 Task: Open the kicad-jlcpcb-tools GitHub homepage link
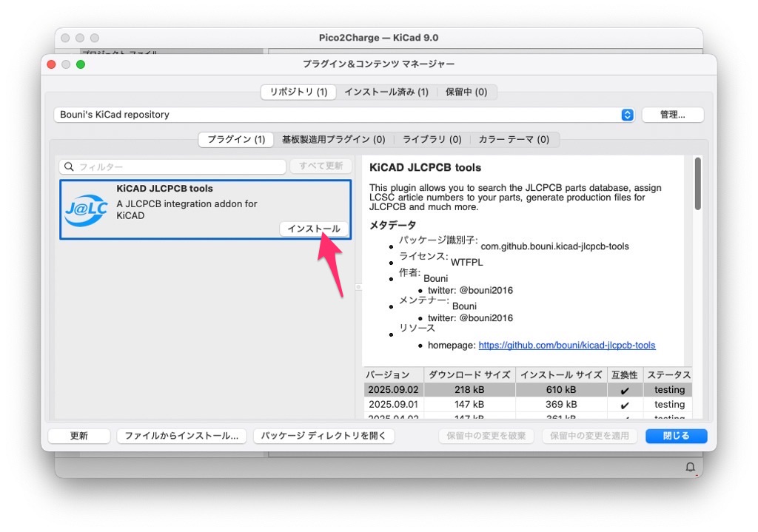(x=566, y=345)
